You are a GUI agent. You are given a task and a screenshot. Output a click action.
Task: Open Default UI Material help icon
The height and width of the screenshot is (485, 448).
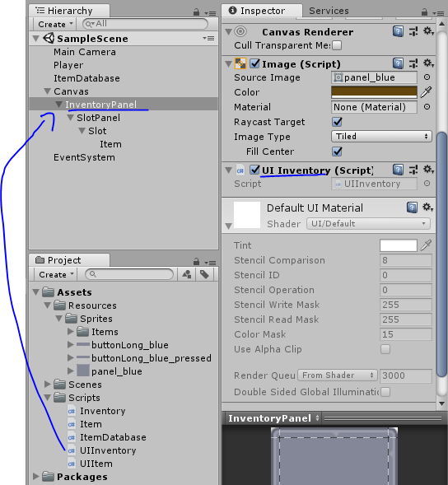412,208
